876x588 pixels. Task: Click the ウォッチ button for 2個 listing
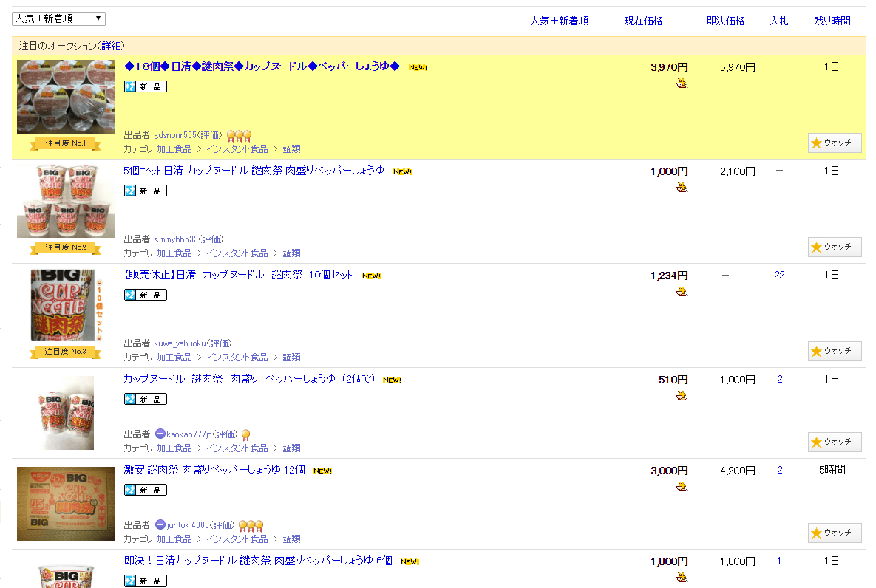coord(835,442)
